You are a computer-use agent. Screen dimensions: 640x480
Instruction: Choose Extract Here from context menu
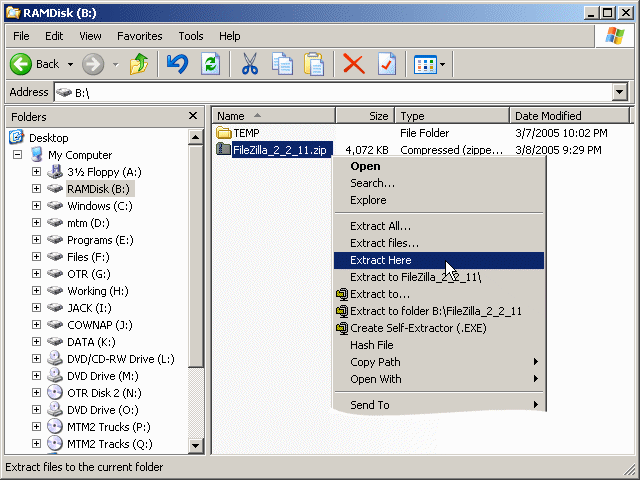click(381, 260)
